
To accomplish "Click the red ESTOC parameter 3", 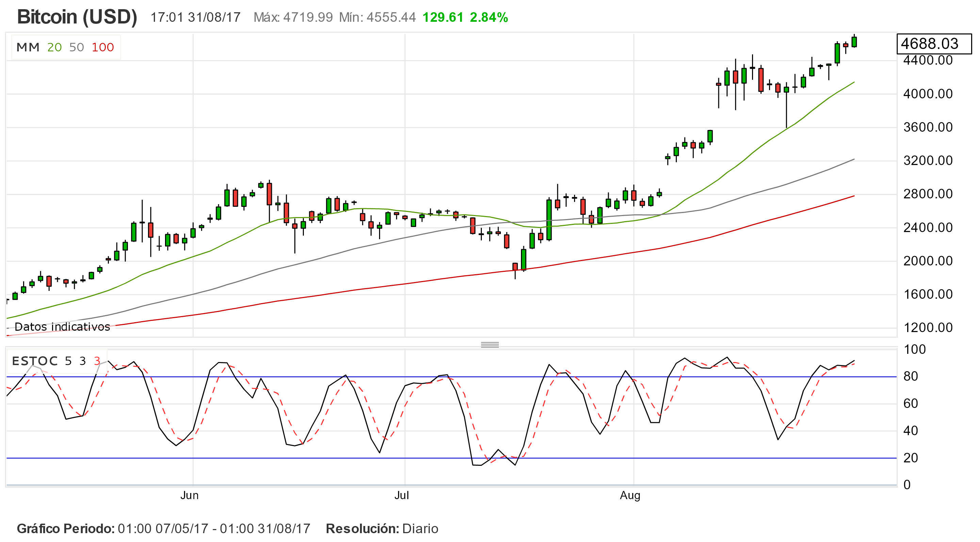I will [x=97, y=361].
